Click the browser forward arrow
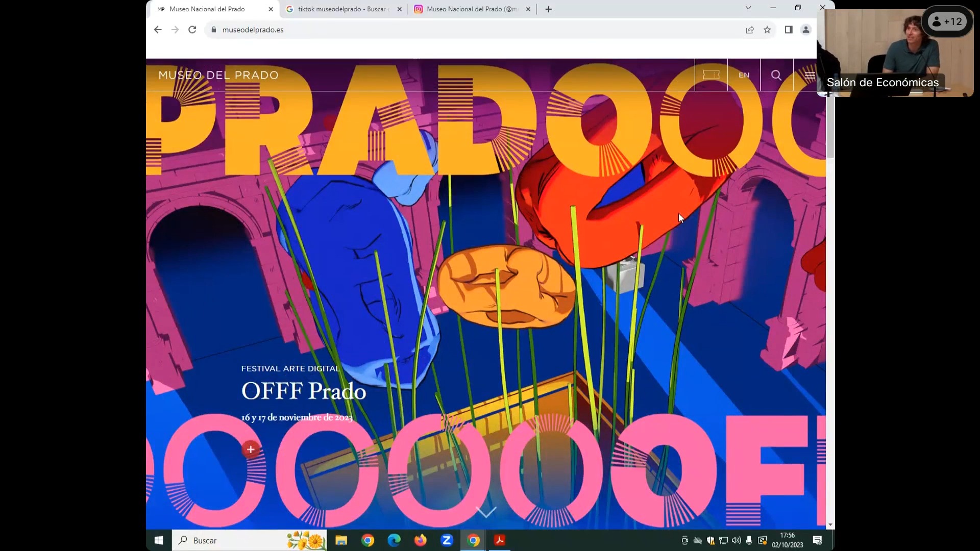This screenshot has height=551, width=980. coord(175,30)
